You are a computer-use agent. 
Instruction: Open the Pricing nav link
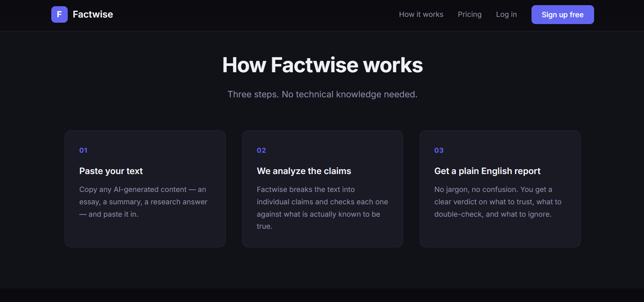(x=470, y=14)
